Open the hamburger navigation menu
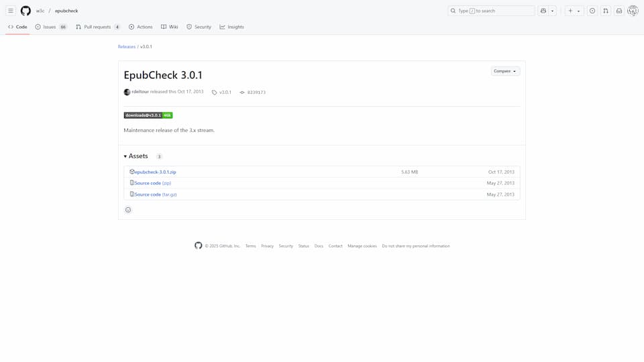 coord(11,11)
